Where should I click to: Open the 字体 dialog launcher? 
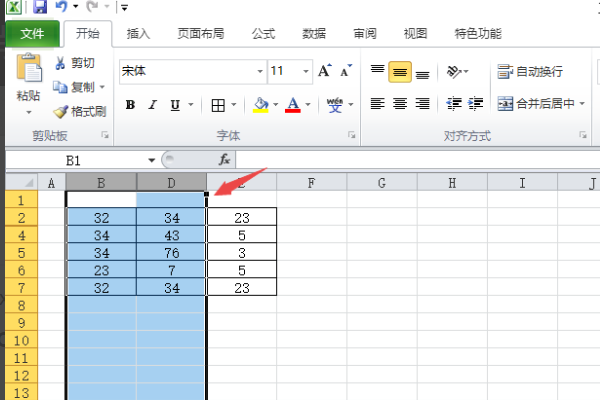pyautogui.click(x=352, y=135)
